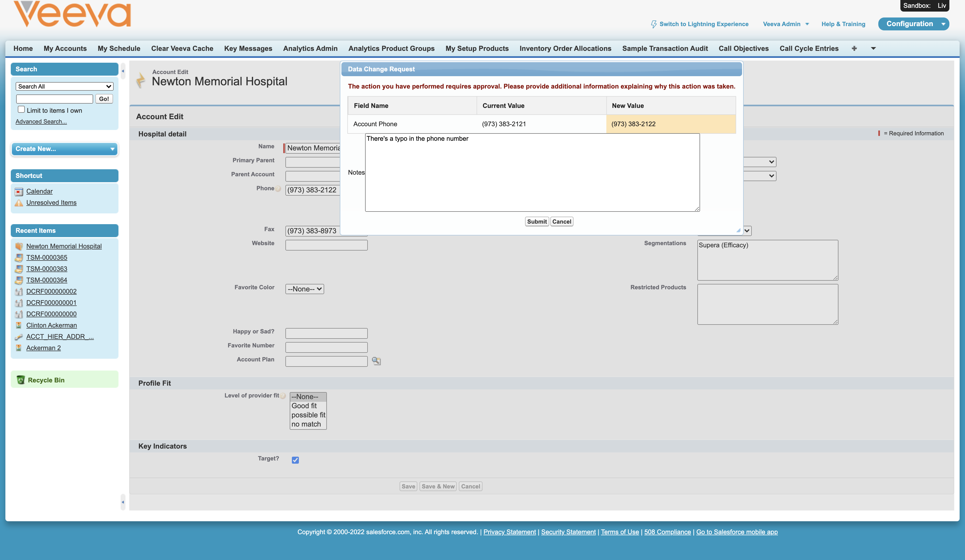965x560 pixels.
Task: Collapse the left sidebar panel
Action: click(x=123, y=71)
